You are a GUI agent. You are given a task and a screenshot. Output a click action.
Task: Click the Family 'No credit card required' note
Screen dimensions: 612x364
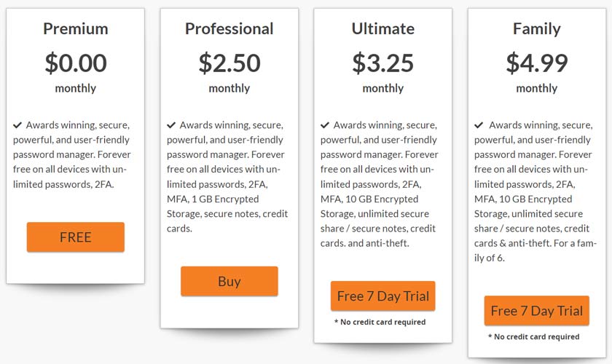[534, 336]
